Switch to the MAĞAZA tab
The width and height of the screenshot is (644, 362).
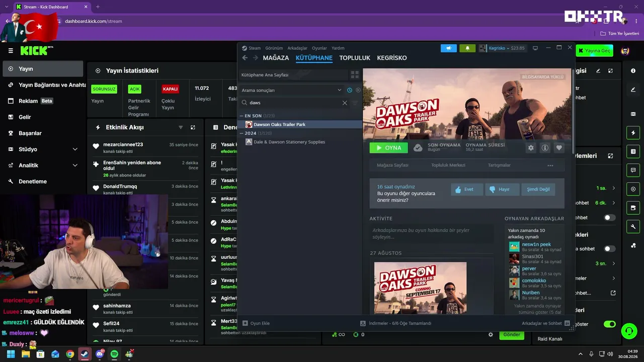point(276,58)
